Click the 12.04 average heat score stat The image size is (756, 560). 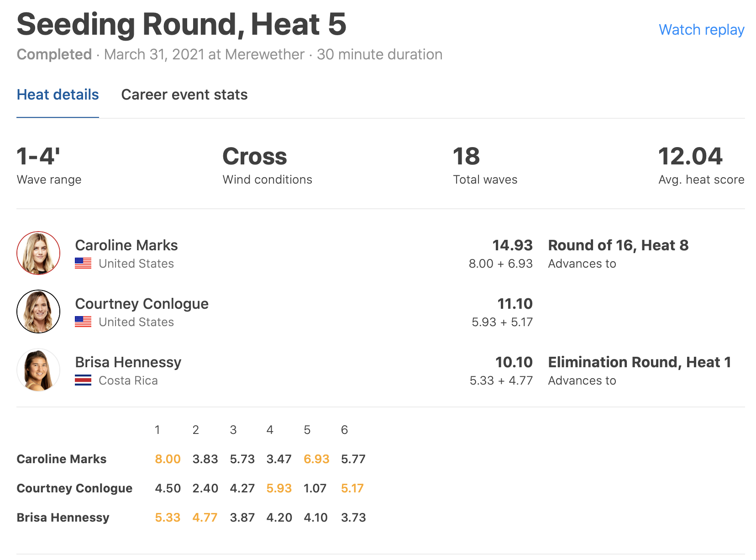pyautogui.click(x=690, y=157)
